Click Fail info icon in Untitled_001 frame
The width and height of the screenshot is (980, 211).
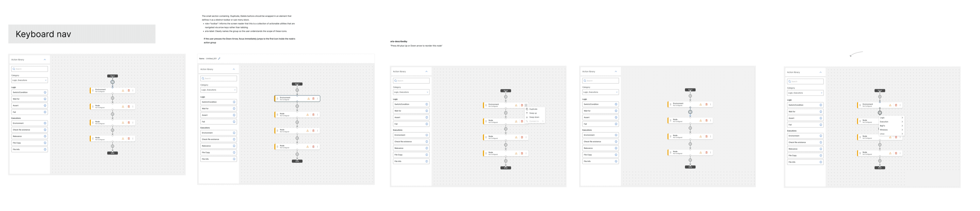coord(234,122)
